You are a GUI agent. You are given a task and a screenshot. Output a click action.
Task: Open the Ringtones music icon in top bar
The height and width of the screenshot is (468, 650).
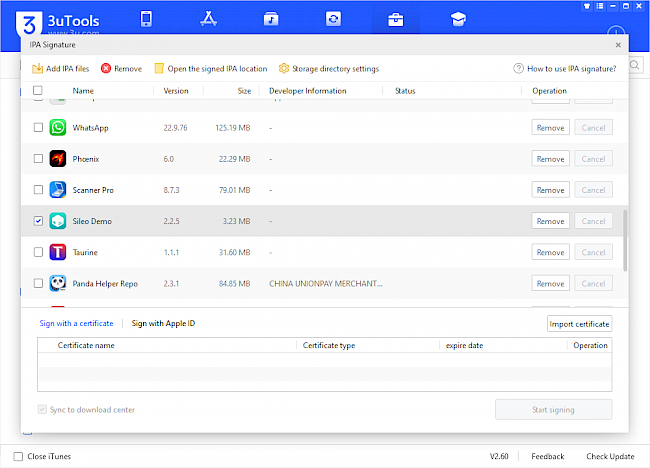coord(271,19)
